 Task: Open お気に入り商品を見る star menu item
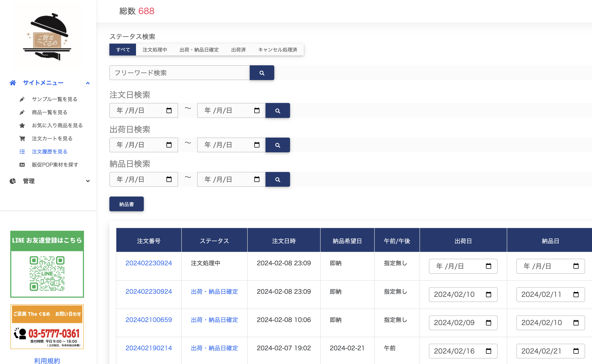57,125
